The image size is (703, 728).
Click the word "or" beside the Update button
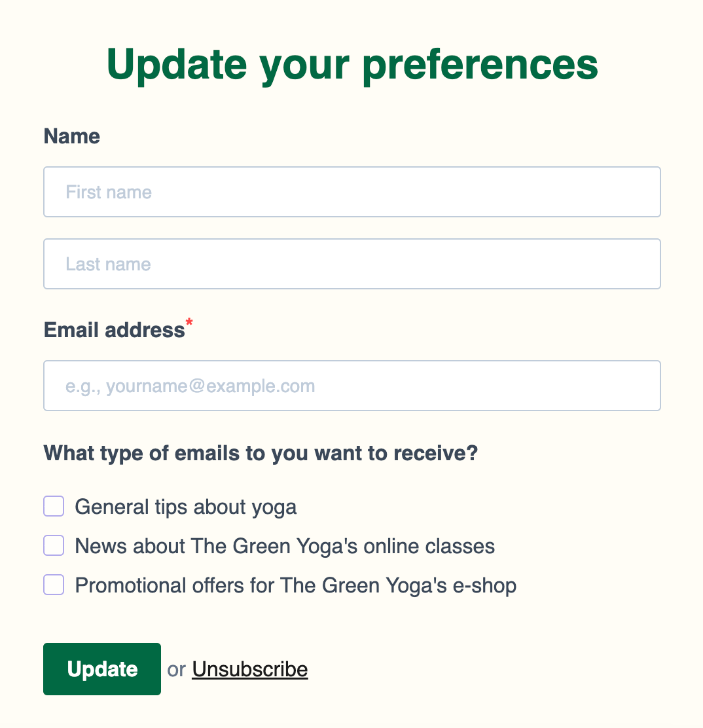[x=177, y=669]
